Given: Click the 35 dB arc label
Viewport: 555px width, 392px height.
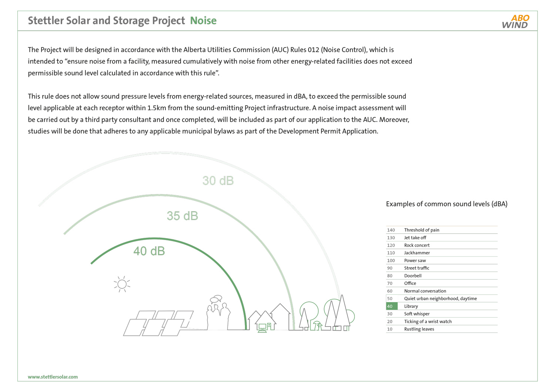Looking at the screenshot, I should pos(182,216).
